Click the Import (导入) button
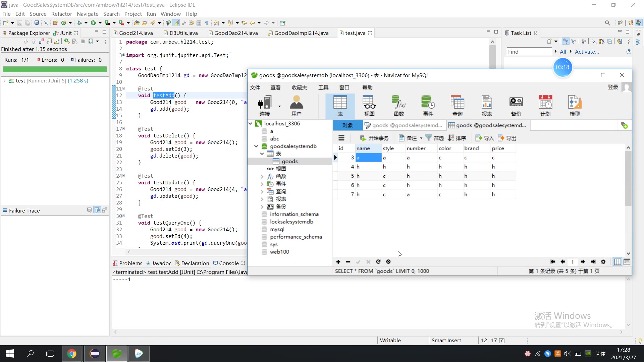 485,138
